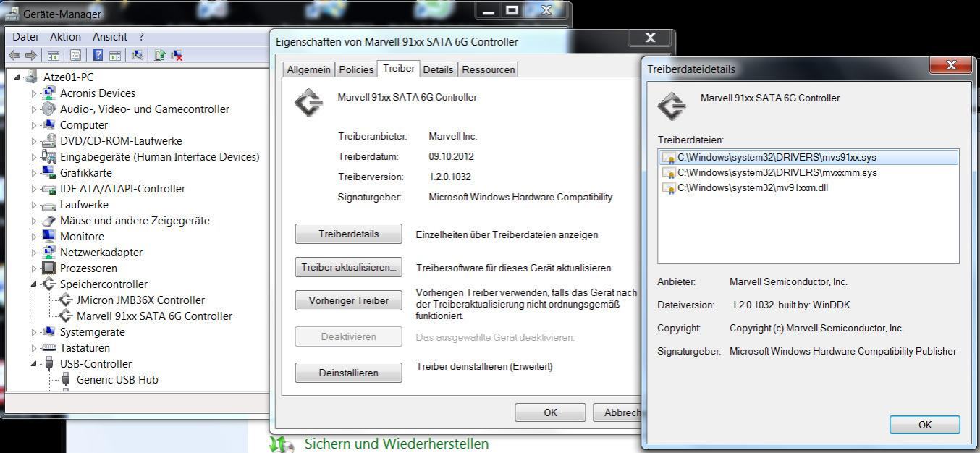Select the Acronis Devices category icon
Image resolution: width=980 pixels, height=453 pixels.
click(x=48, y=93)
